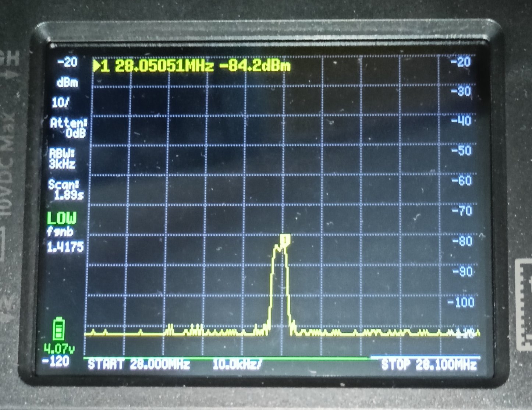Image resolution: width=532 pixels, height=410 pixels.
Task: Tap the 10.0kHz/ span-per-division label
Action: click(237, 365)
